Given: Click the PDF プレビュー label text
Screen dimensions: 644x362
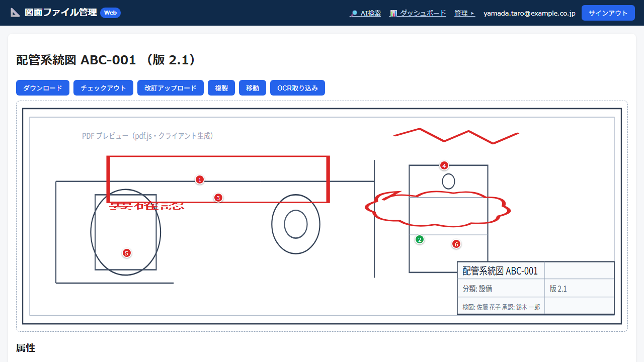Looking at the screenshot, I should click(147, 136).
